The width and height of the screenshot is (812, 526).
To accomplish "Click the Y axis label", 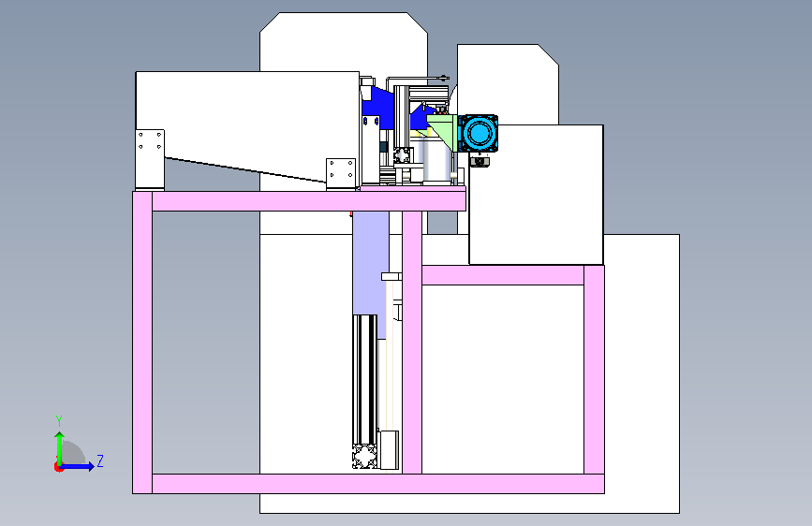I will click(x=59, y=421).
